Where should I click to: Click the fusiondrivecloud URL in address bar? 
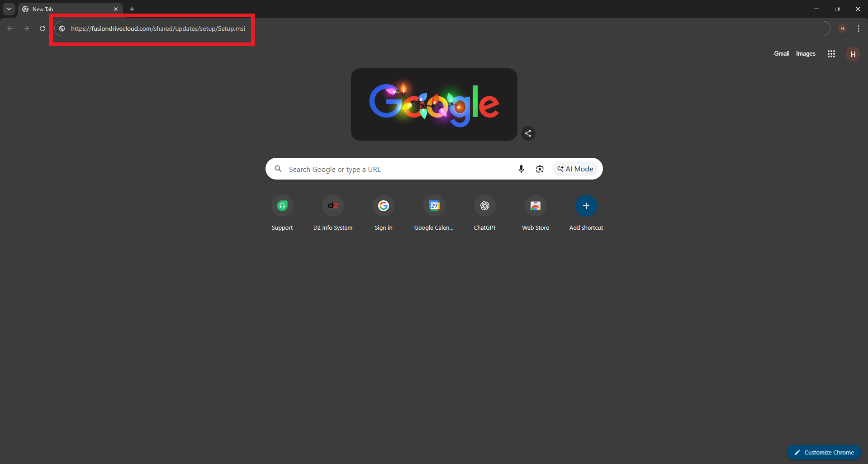click(158, 28)
